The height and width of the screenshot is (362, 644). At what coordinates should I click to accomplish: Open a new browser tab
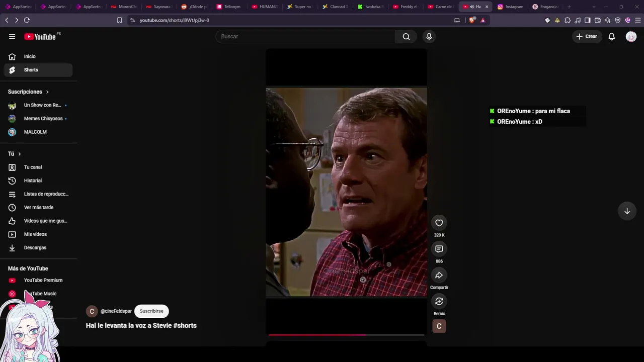coord(569,7)
